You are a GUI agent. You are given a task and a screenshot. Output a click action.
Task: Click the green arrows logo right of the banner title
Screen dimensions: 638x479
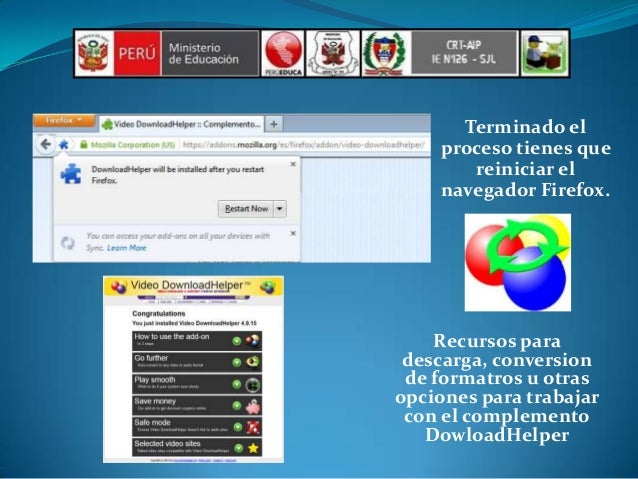267,287
